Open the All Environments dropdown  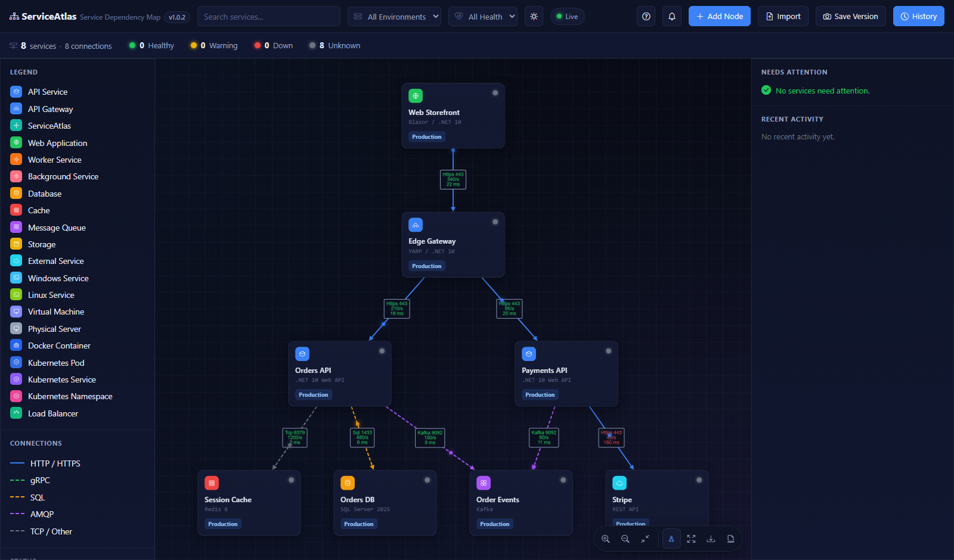[394, 17]
